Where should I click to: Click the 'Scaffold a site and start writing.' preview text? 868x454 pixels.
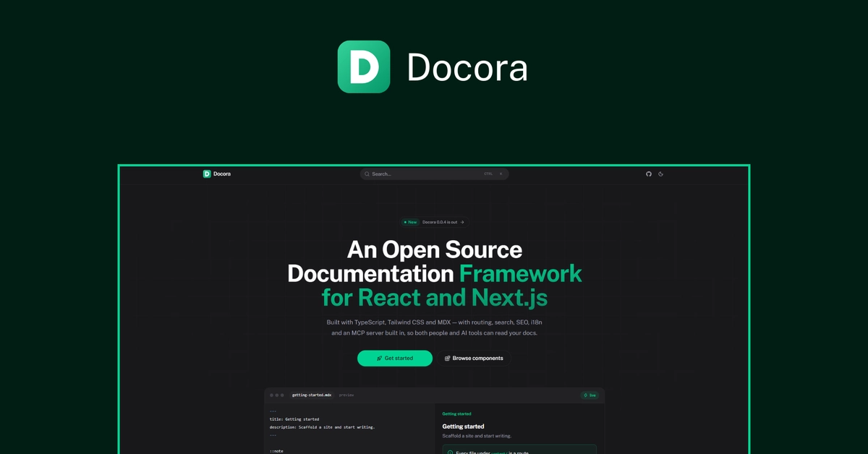pos(477,436)
